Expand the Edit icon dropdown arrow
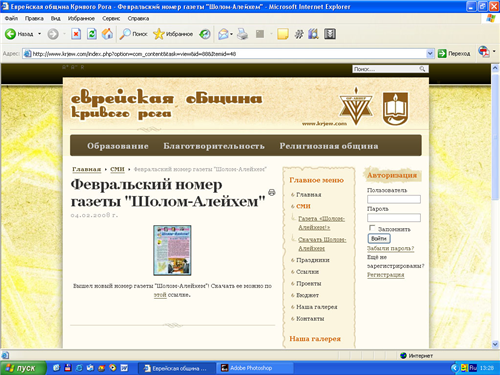The image size is (500, 375). 271,34
